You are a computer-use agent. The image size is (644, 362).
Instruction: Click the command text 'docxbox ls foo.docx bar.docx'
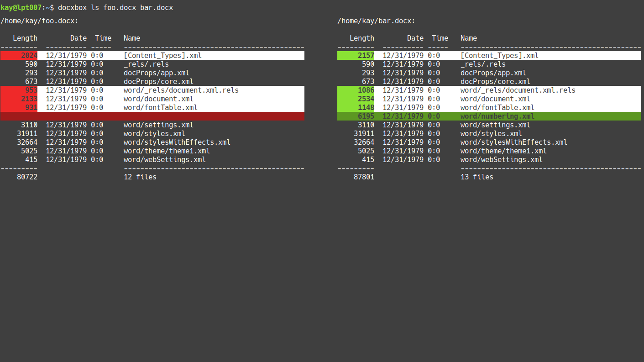coord(115,8)
